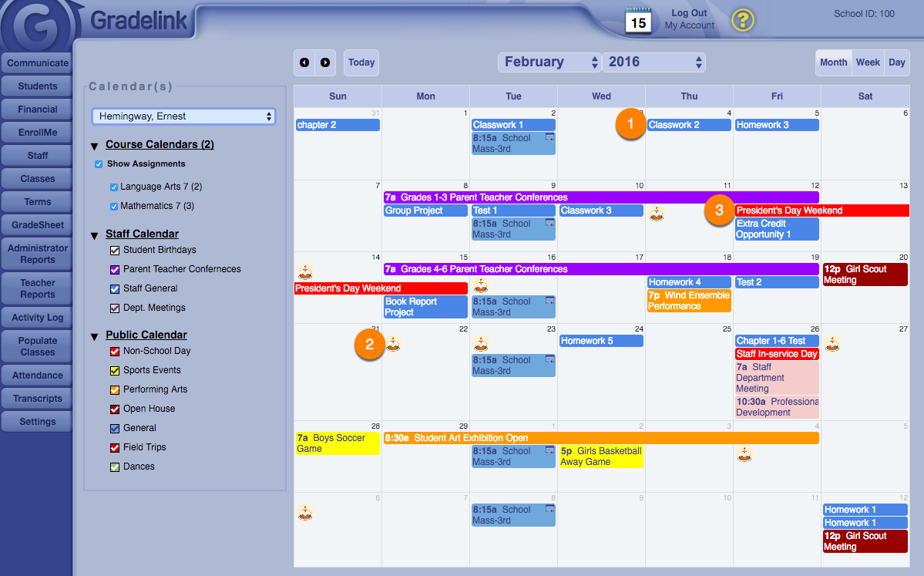The height and width of the screenshot is (576, 924).
Task: Disable the Sports Events checkbox
Action: click(x=115, y=370)
